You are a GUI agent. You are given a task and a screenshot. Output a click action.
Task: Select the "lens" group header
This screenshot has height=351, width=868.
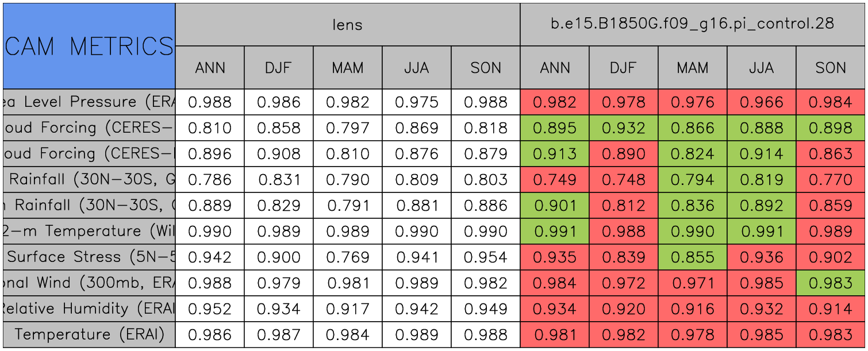coord(347,25)
